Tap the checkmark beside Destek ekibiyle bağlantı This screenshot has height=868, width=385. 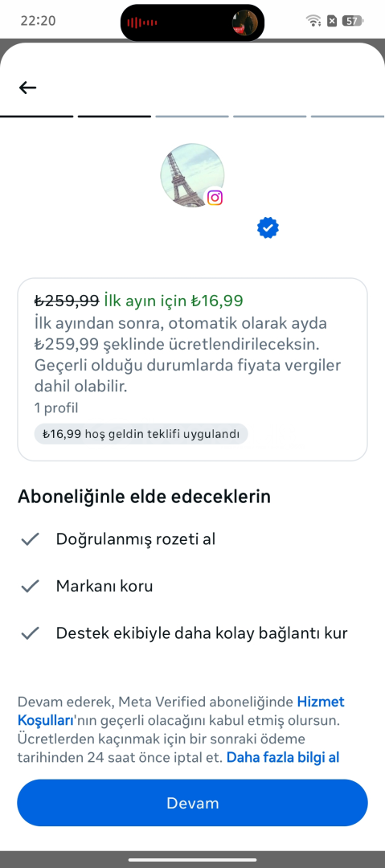30,633
